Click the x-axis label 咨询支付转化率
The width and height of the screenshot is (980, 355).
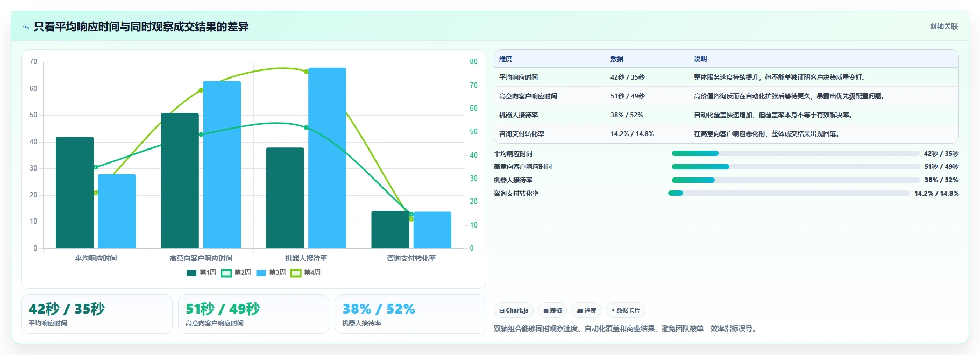point(411,258)
